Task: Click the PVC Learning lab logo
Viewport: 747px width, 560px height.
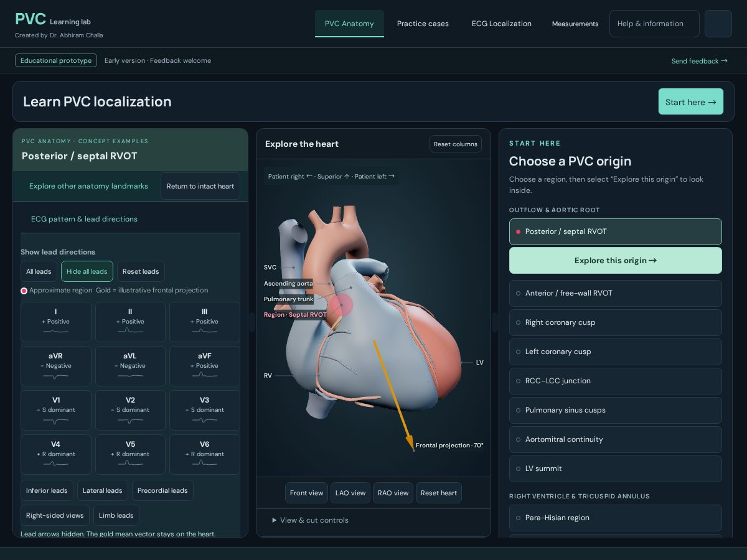Action: [x=53, y=19]
